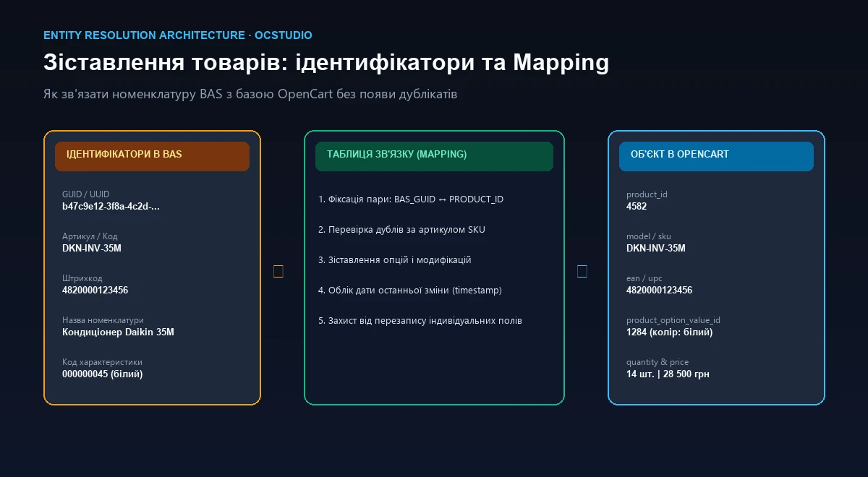This screenshot has width=868, height=477.
Task: Click the value 000000045 (білий)
Action: click(x=102, y=374)
